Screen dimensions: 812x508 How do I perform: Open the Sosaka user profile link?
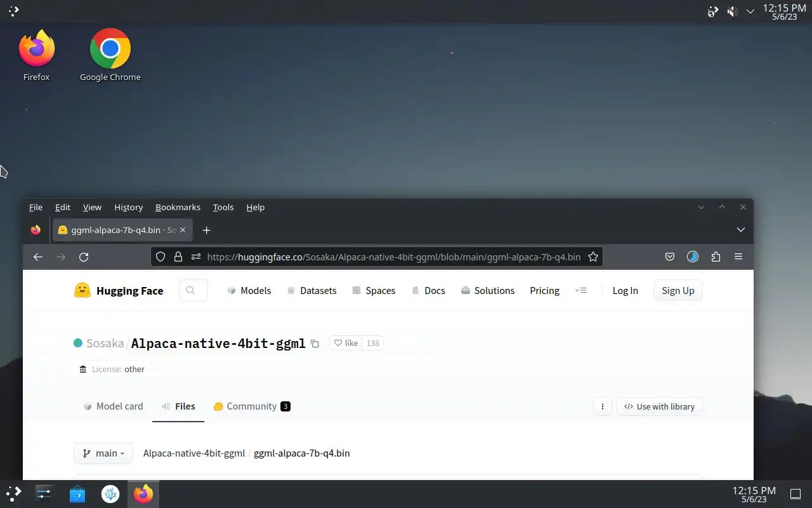105,343
